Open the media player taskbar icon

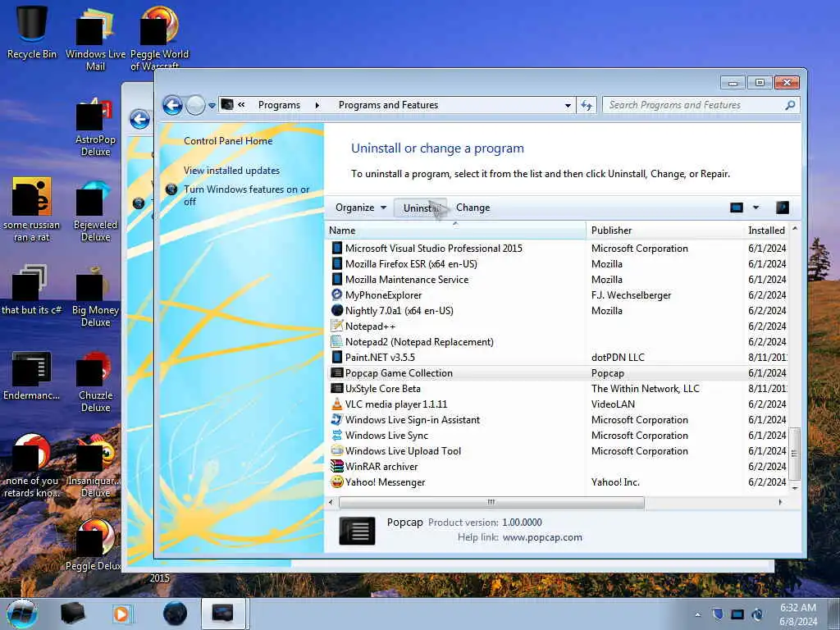click(121, 614)
